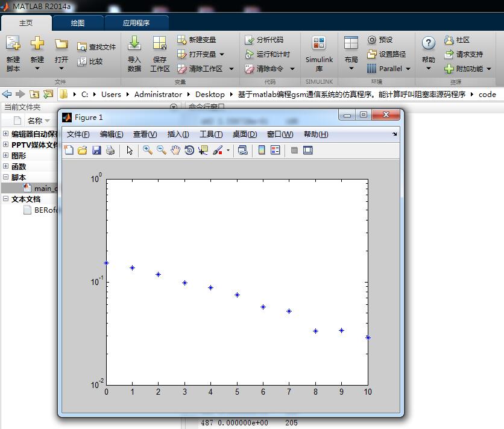Click Users in the folder path
Image resolution: width=504 pixels, height=429 pixels.
(x=111, y=95)
